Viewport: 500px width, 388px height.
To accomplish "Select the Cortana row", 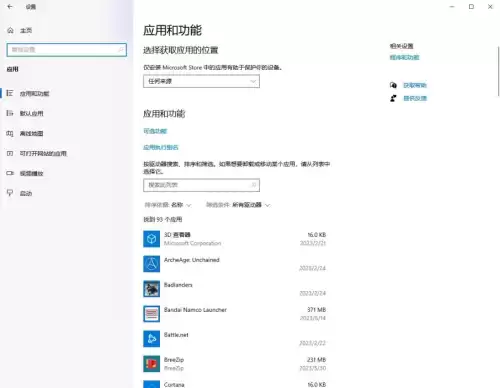I will [x=235, y=384].
